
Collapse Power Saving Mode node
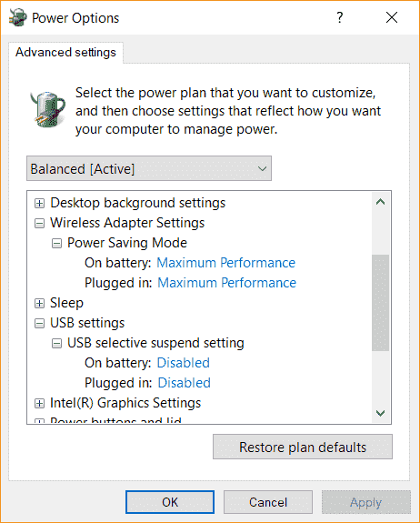click(x=56, y=243)
